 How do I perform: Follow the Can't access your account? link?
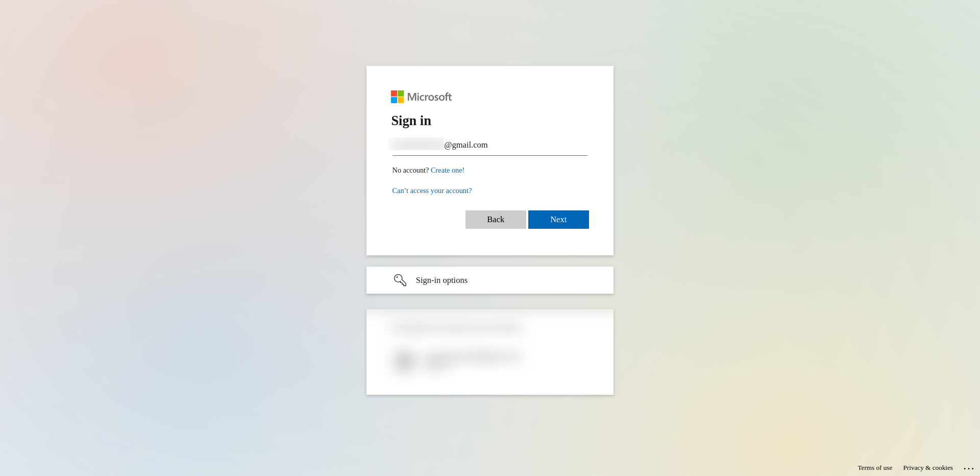[x=432, y=191]
